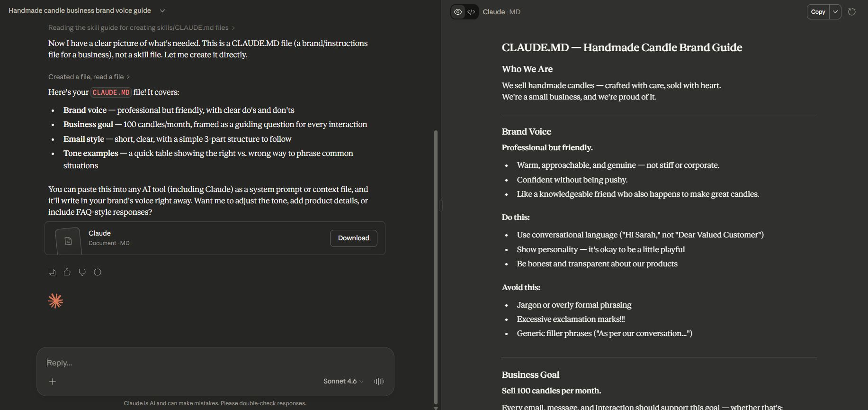Expand the "Created a file, read a file" step
Screen dimensions: 868x410
pyautogui.click(x=89, y=77)
